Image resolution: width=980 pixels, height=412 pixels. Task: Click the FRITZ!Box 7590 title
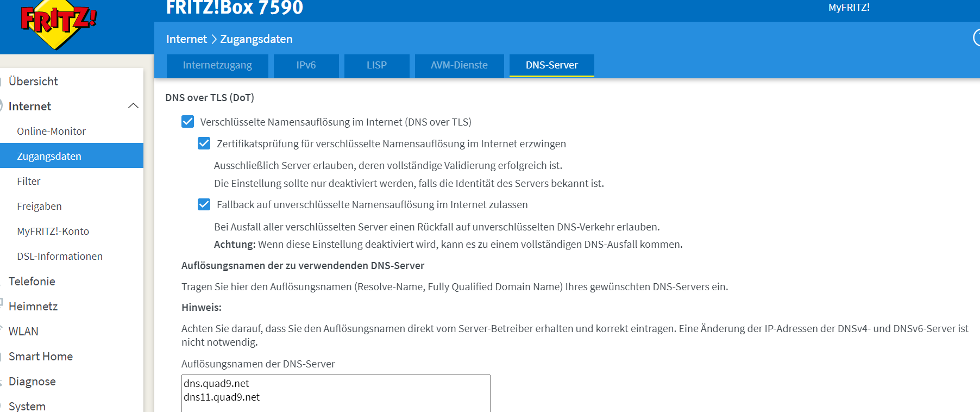(235, 8)
